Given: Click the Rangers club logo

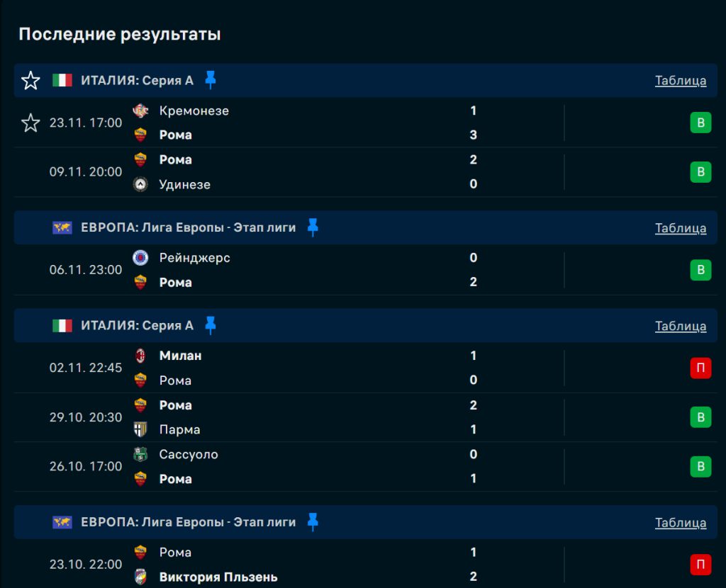Looking at the screenshot, I should (140, 258).
